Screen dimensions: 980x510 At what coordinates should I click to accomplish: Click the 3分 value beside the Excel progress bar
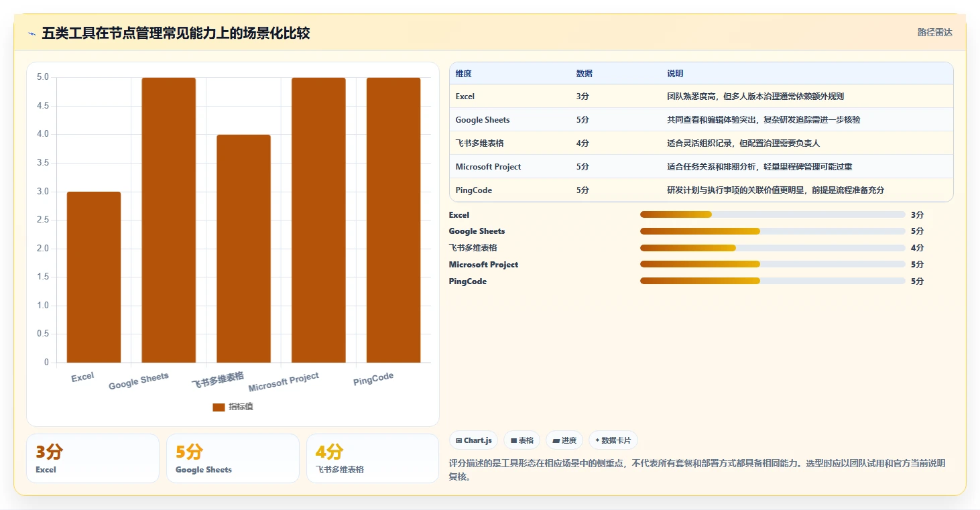click(917, 215)
